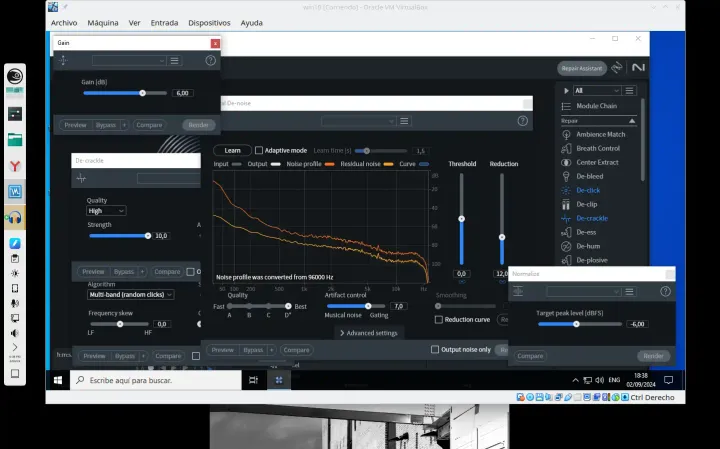Viewport: 720px width, 449px height.
Task: Click volume icon in Windows tray
Action: 600,380
